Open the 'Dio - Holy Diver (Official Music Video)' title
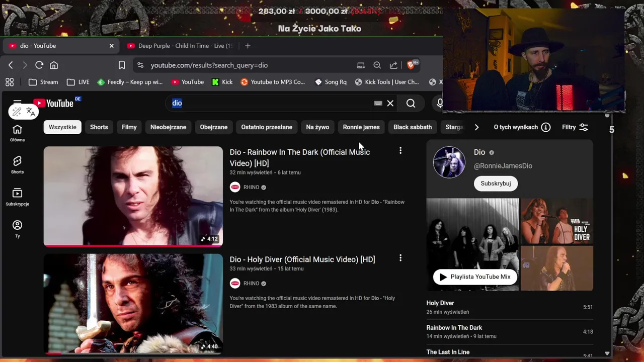 coord(302,259)
